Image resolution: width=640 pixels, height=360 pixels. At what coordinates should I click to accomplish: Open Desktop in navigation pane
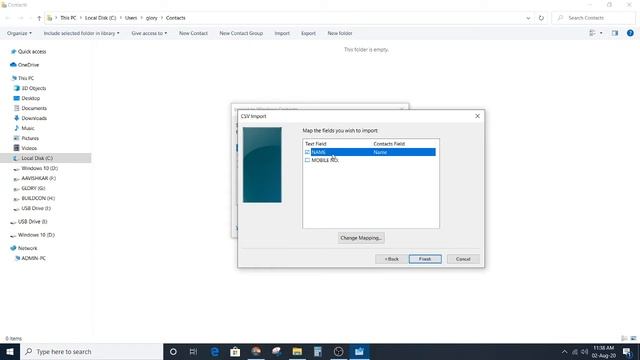31,98
